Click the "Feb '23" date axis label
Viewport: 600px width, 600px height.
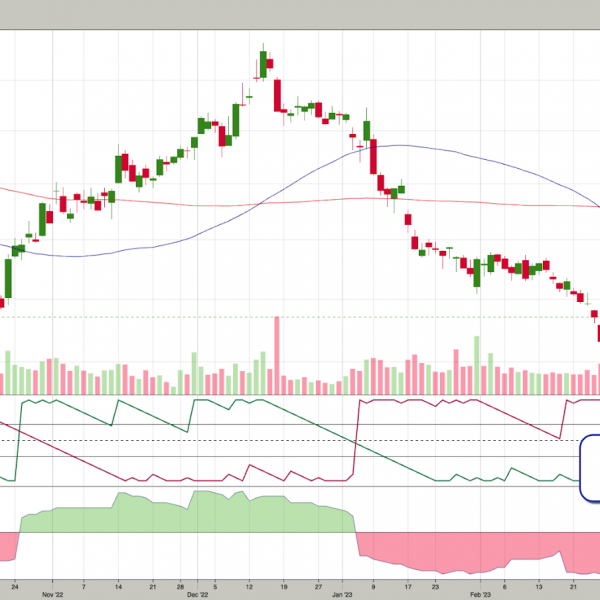(480, 594)
